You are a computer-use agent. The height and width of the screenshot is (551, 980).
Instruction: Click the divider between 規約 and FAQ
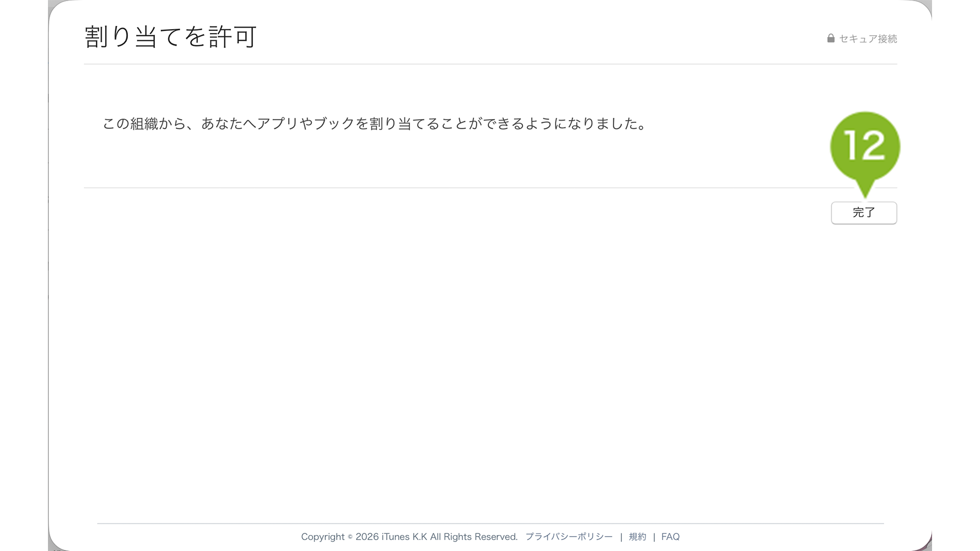coord(654,537)
